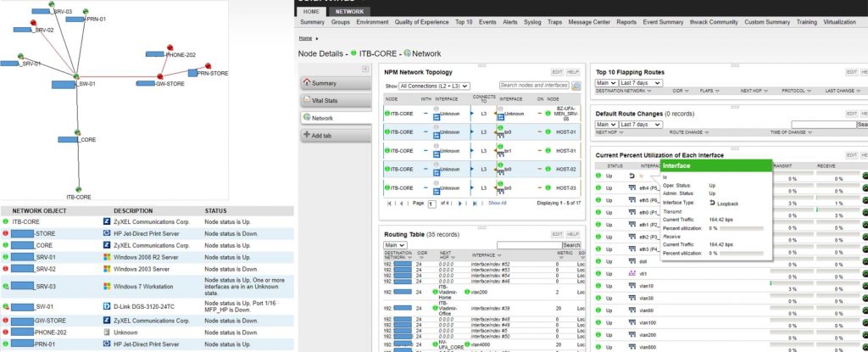Screen dimensions: 868x352
Task: Open Main dropdown in Top 10 Flapping Routes
Action: 606,83
